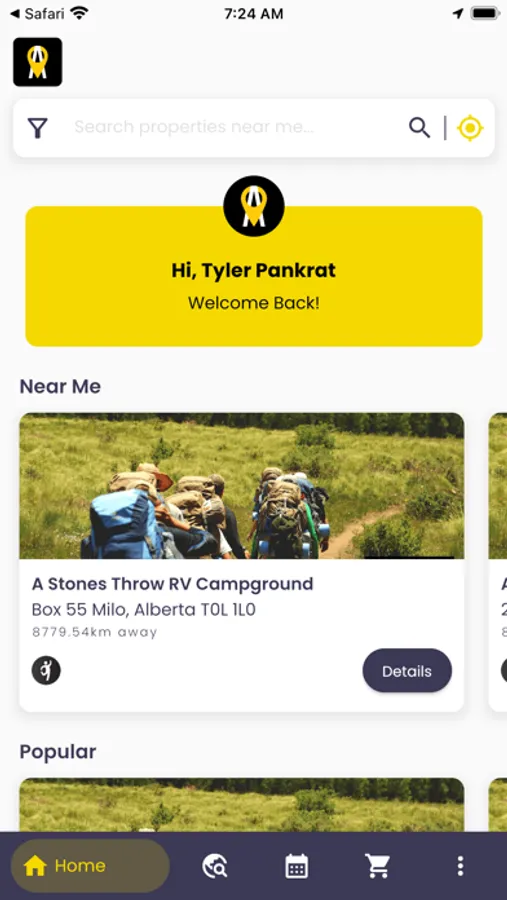Tap the partially visible next Near Me card
This screenshot has width=507, height=900.
point(498,562)
